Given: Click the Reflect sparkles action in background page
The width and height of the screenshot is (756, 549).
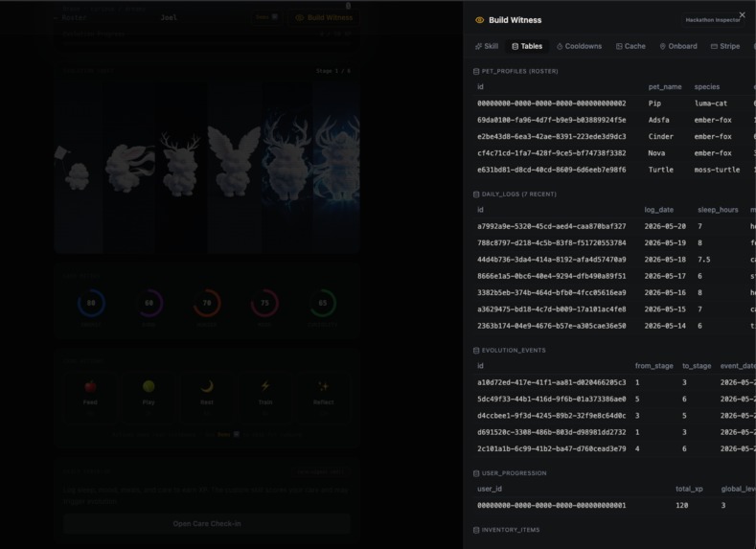Looking at the screenshot, I should click(x=324, y=398).
